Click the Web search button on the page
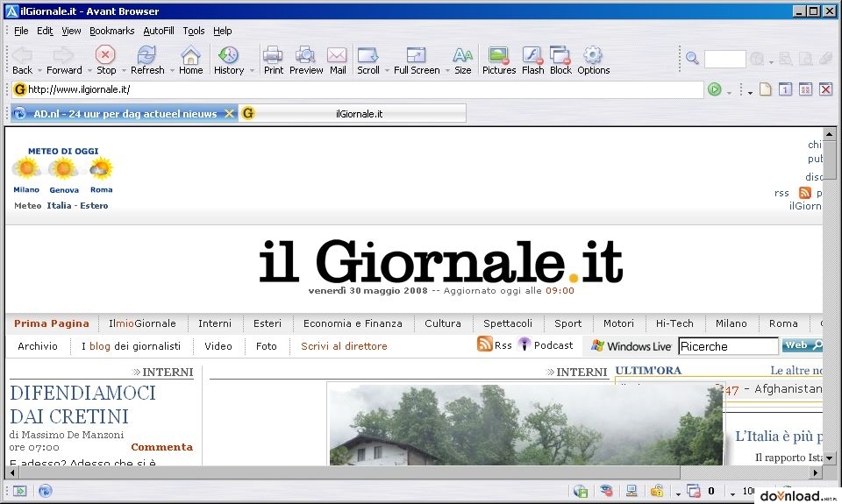This screenshot has width=842, height=504. (803, 345)
